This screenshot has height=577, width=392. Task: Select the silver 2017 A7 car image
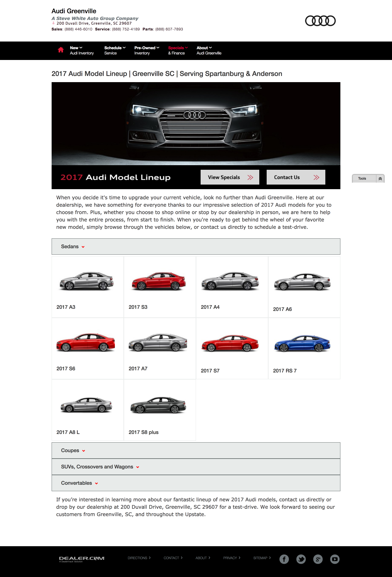(x=158, y=342)
